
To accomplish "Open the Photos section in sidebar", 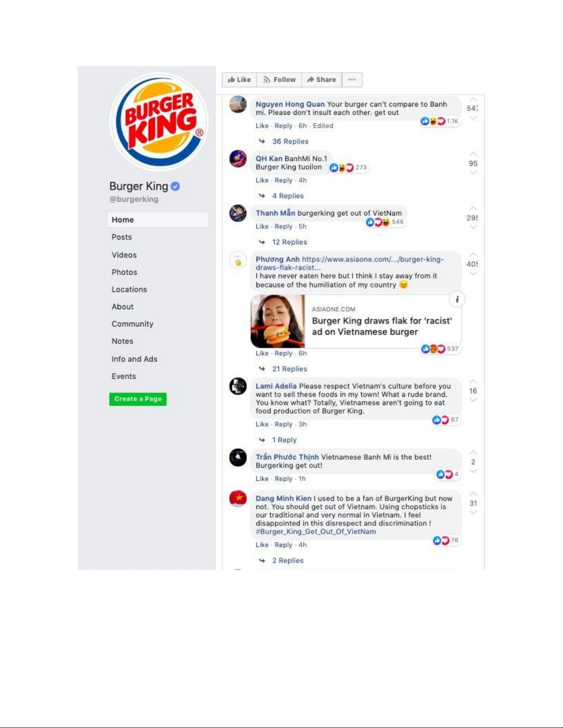I will (x=125, y=272).
